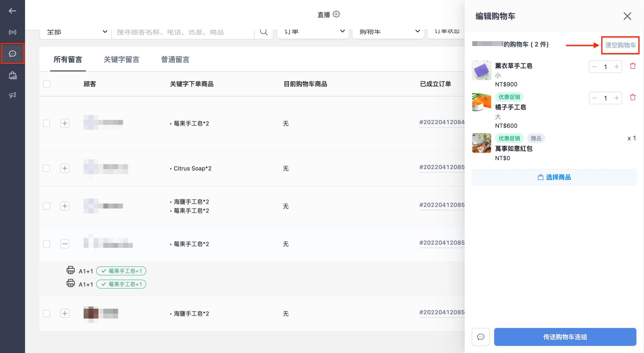Viewport: 644px width, 353px height.
Task: Open the megaphone announcements icon
Action: (x=13, y=95)
